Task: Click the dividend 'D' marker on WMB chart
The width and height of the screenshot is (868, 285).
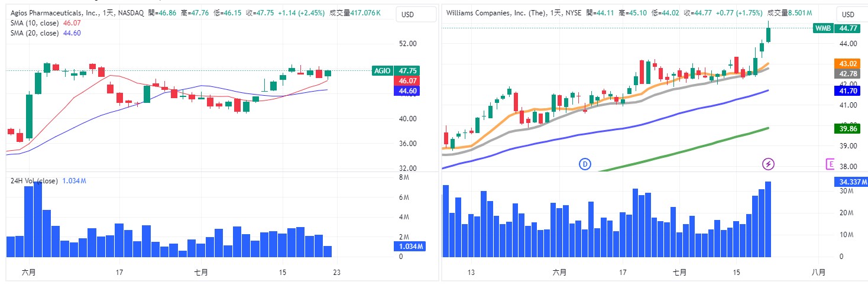Action: pos(585,164)
